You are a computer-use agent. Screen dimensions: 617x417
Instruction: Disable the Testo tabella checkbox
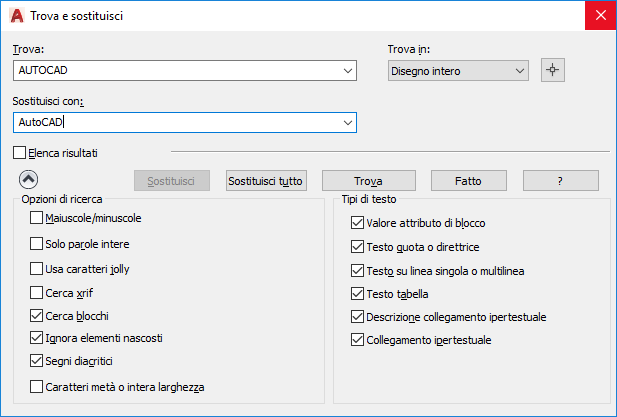point(357,294)
